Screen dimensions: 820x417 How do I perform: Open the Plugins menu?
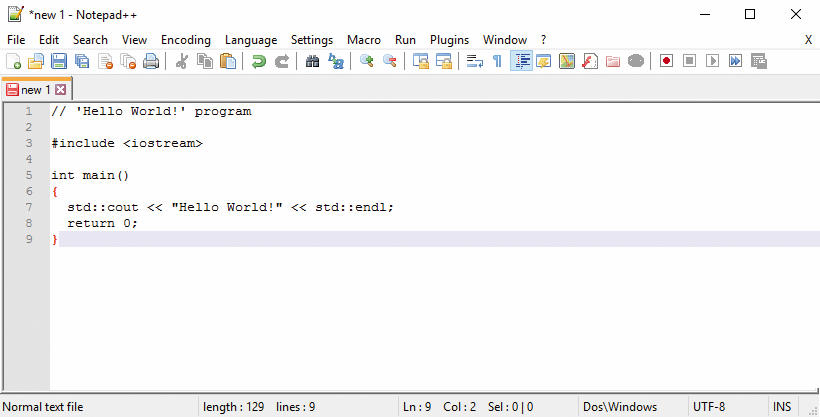[x=449, y=40]
